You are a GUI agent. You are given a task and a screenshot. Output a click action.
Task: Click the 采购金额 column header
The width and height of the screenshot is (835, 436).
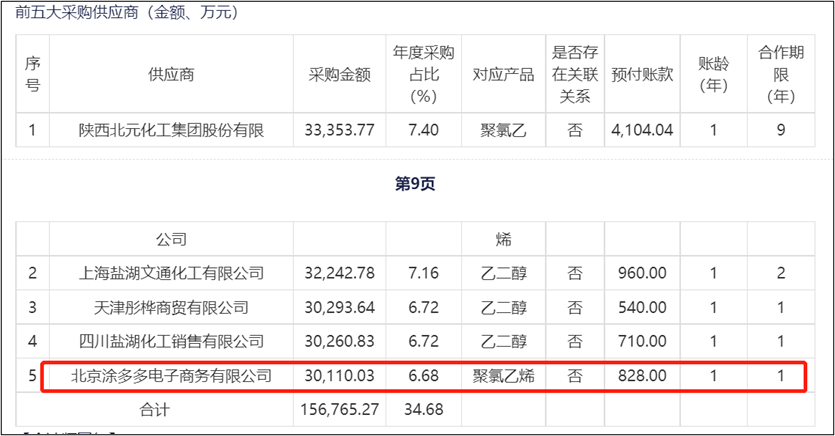pyautogui.click(x=339, y=75)
